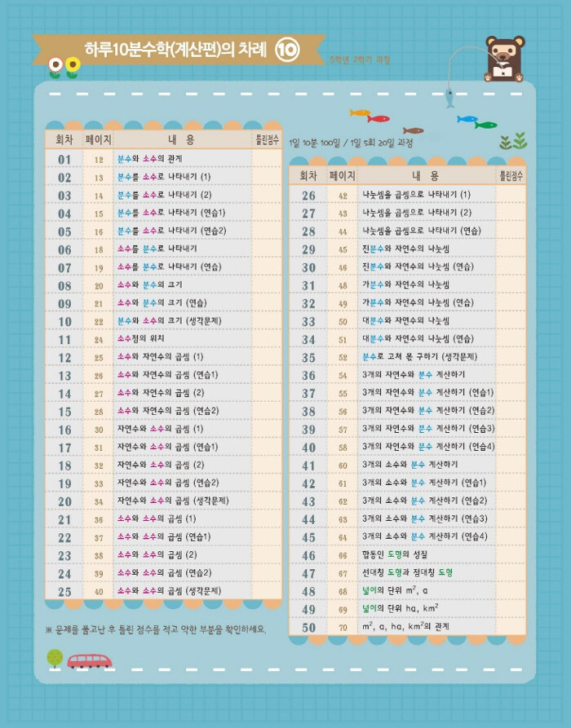Click the 틀린점수 cell for lesson 25
Viewport: 571px width, 728px height.
[x=267, y=590]
